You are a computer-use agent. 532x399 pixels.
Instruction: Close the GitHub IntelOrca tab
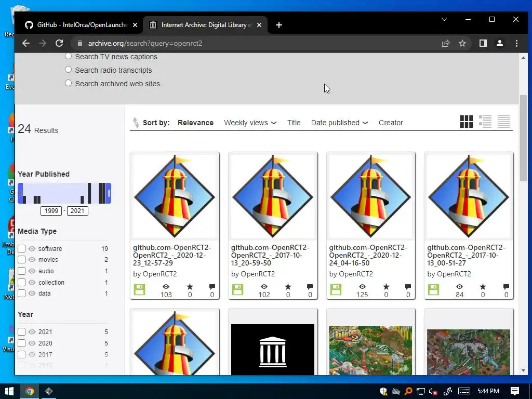135,25
